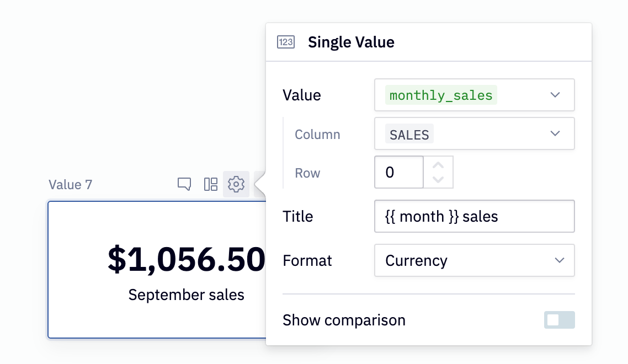Click the Value dropdown chevron

555,95
